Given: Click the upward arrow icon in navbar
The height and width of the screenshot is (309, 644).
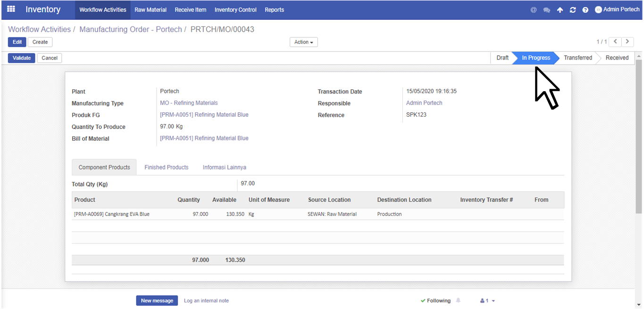Looking at the screenshot, I should coord(560,10).
